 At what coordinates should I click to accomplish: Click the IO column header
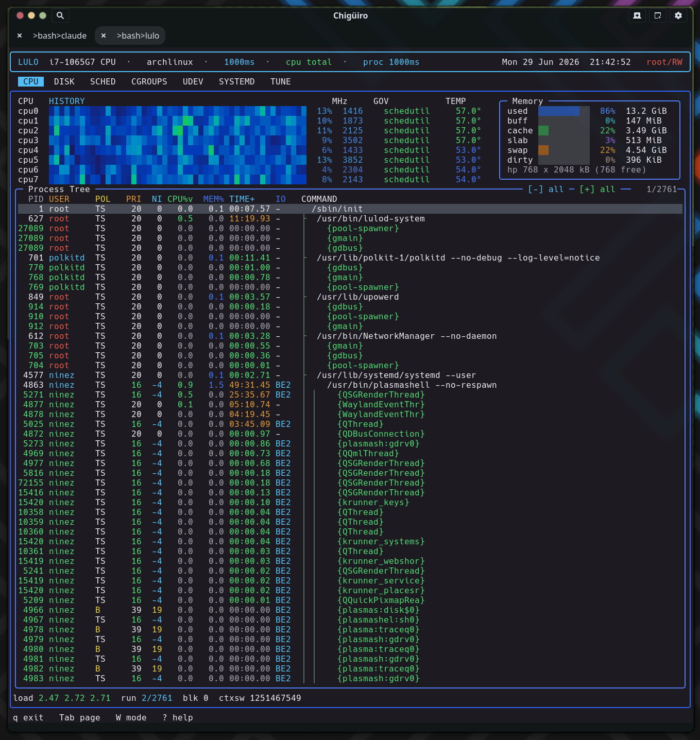coord(281,199)
